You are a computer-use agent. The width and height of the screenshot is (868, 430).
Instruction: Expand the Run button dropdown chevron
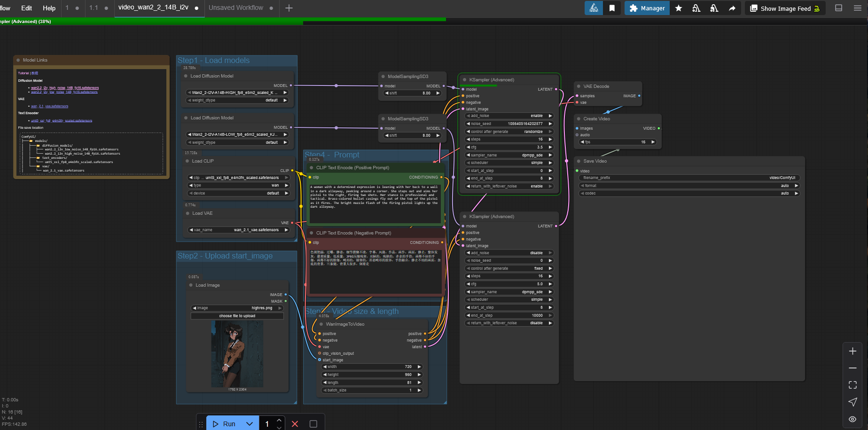point(250,423)
